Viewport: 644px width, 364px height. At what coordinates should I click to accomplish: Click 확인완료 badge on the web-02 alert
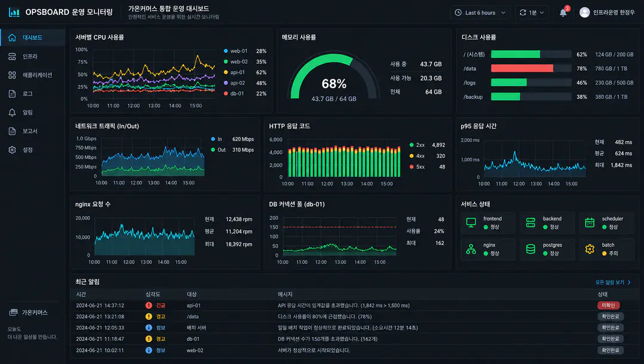point(611,350)
